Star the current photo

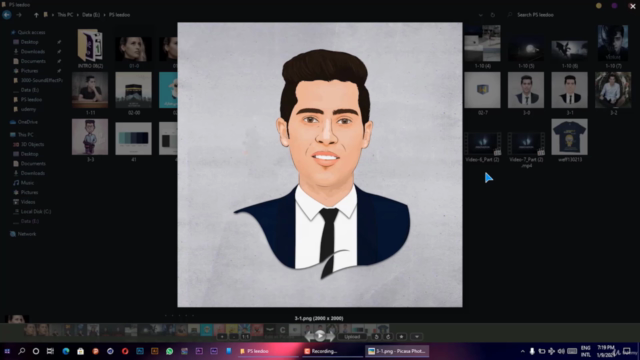(402, 337)
